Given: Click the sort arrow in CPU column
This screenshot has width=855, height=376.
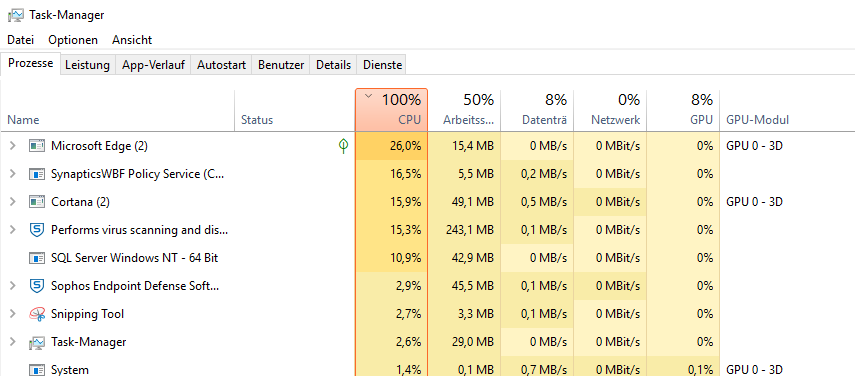Looking at the screenshot, I should [369, 96].
